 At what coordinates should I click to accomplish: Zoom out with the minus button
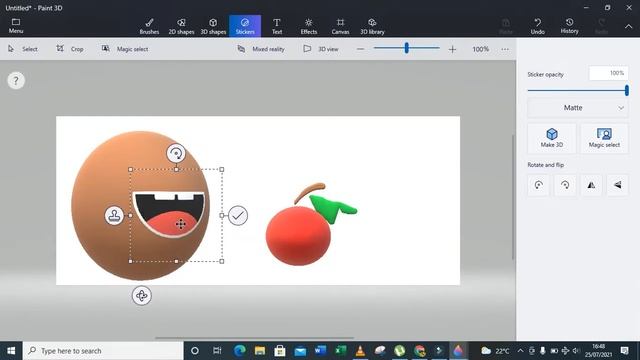point(360,49)
